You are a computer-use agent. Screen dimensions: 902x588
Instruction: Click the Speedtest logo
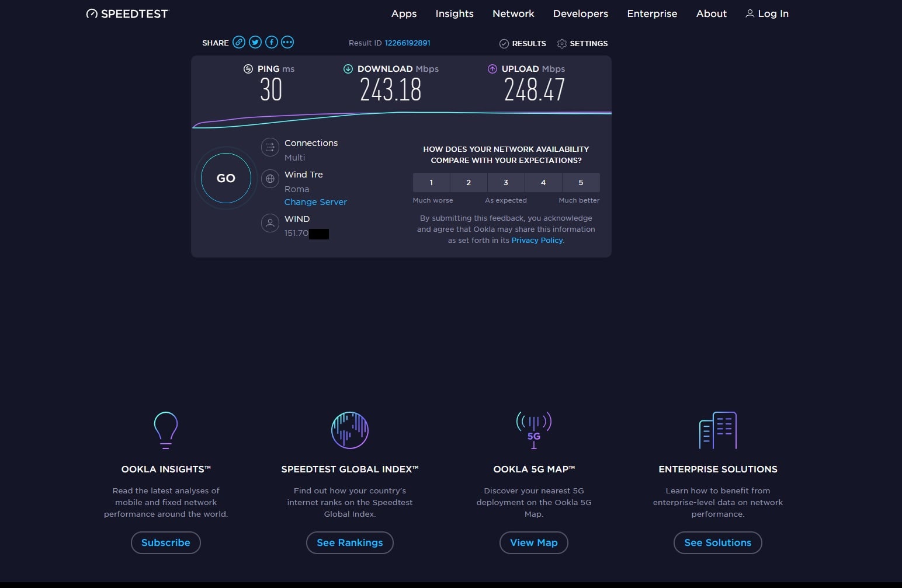point(127,13)
